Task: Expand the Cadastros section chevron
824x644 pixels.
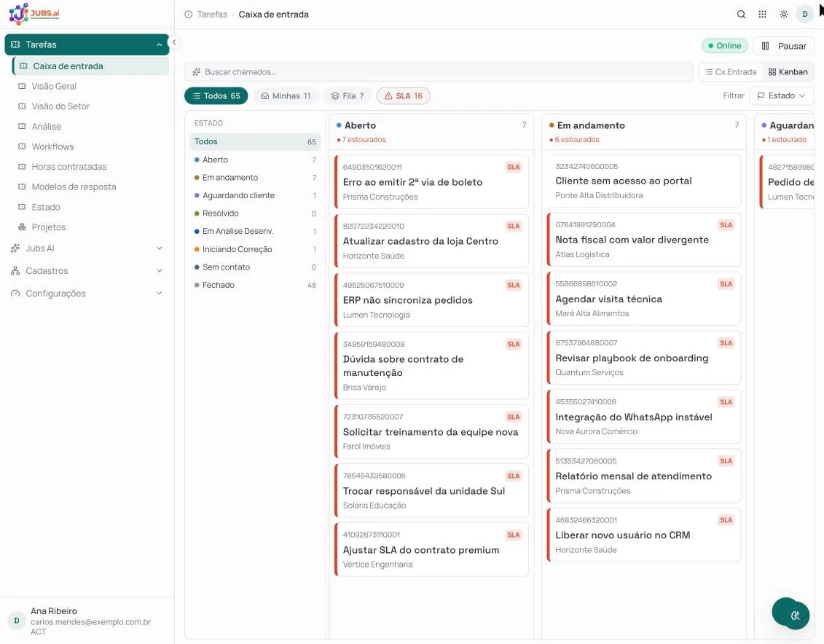Action: 160,270
